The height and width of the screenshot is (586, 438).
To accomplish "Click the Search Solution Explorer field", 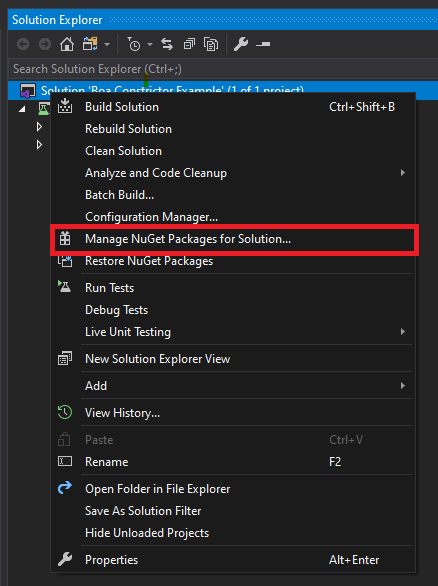I will point(223,69).
